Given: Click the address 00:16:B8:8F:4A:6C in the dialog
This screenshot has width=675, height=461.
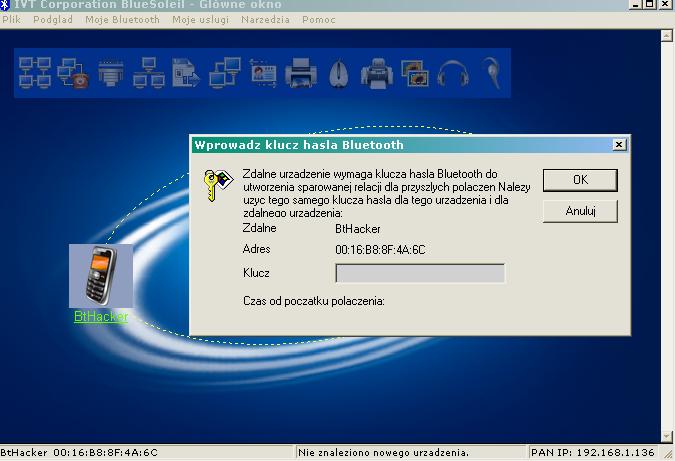Looking at the screenshot, I should pos(380,250).
